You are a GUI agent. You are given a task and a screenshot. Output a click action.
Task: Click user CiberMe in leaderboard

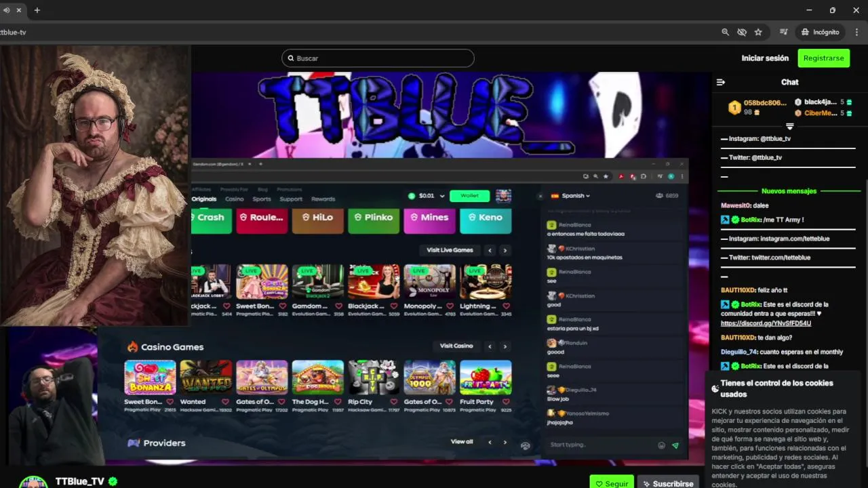click(x=821, y=113)
